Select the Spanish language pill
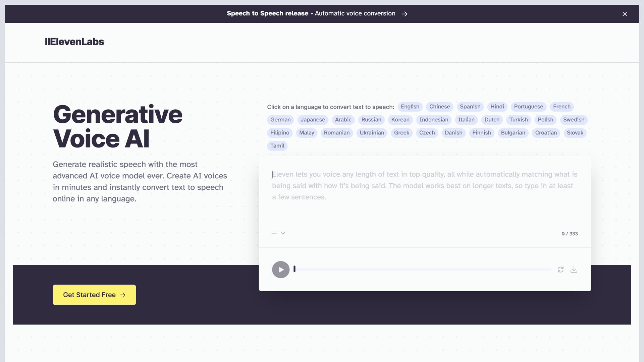This screenshot has width=644, height=362. [470, 107]
